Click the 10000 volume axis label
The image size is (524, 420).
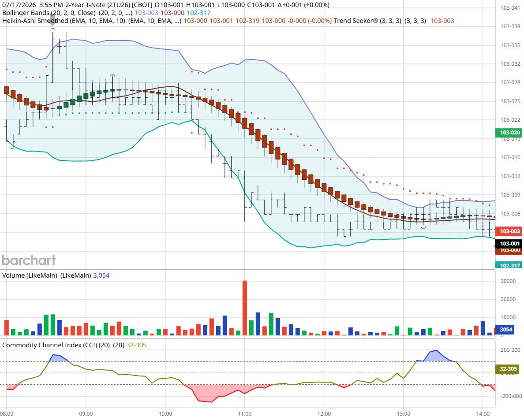(508, 317)
